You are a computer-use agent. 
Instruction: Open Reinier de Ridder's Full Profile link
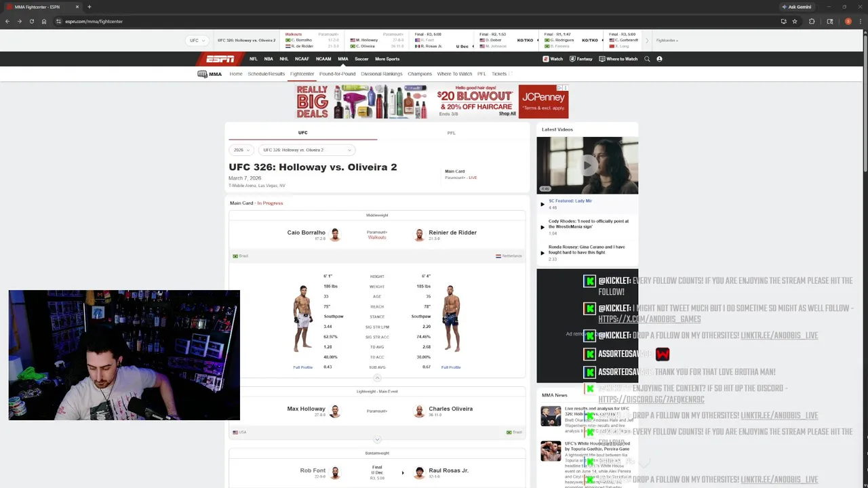[x=451, y=367]
